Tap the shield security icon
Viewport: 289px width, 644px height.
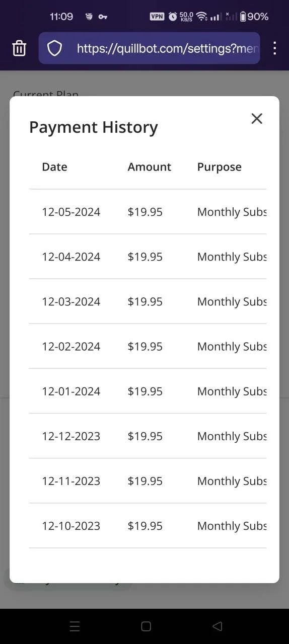pyautogui.click(x=54, y=48)
